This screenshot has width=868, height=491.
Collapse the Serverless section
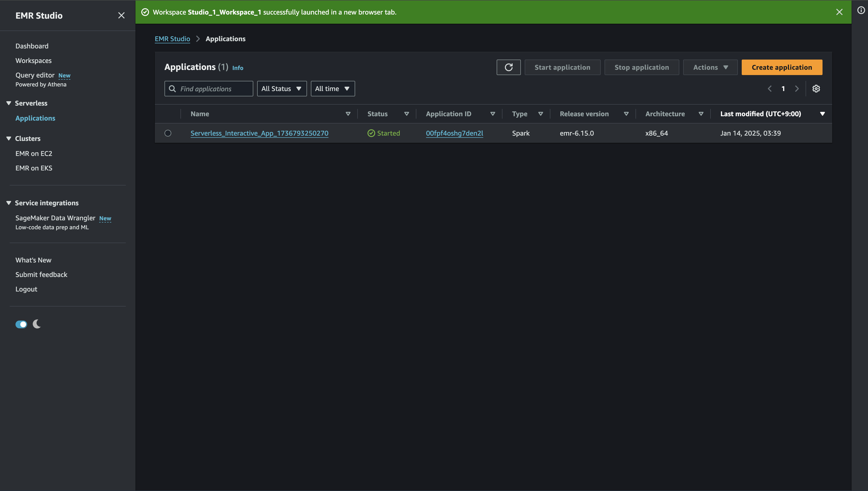(9, 103)
